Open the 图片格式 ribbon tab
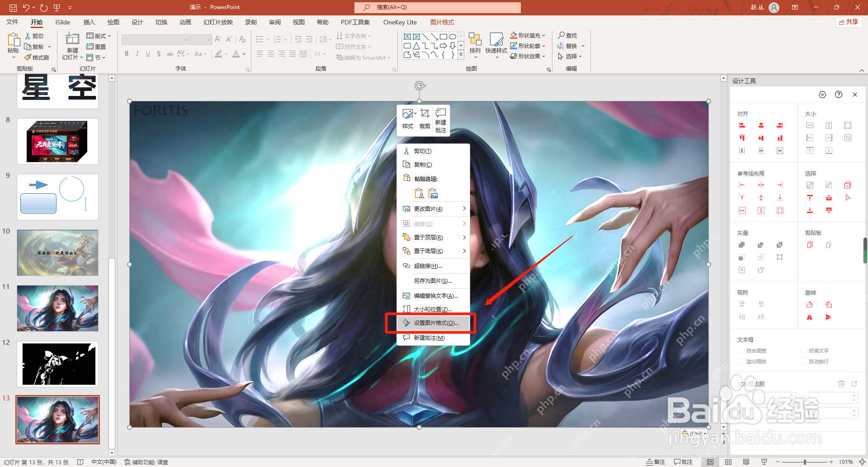 442,22
